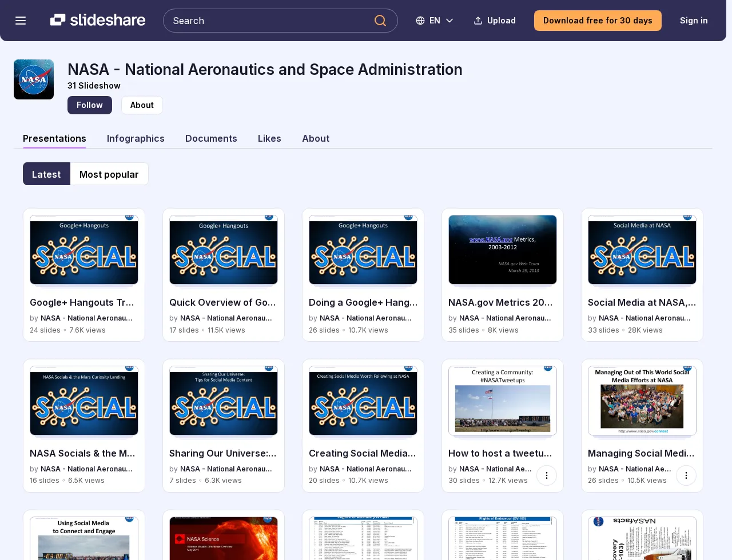
Task: Click the Sign in link
Action: 694,21
